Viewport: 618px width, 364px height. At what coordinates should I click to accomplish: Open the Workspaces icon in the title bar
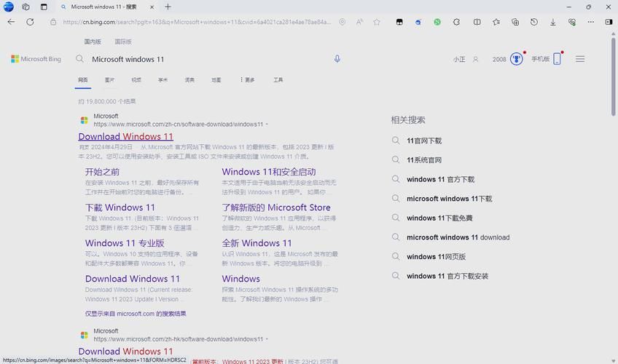click(26, 7)
